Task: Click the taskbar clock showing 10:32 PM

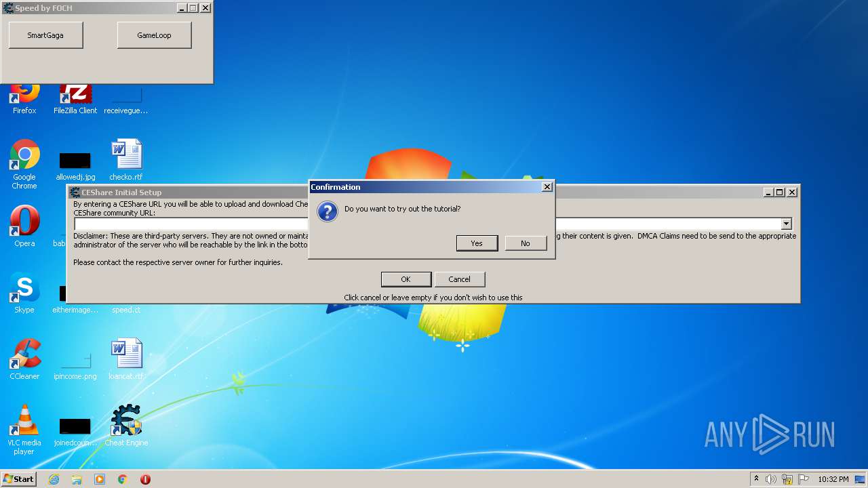Action: tap(833, 479)
